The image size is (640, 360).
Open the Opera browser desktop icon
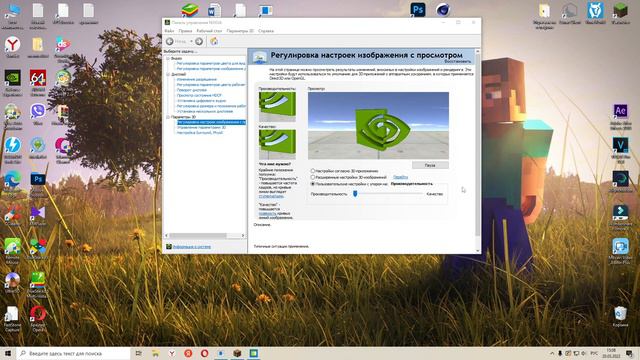tap(38, 313)
